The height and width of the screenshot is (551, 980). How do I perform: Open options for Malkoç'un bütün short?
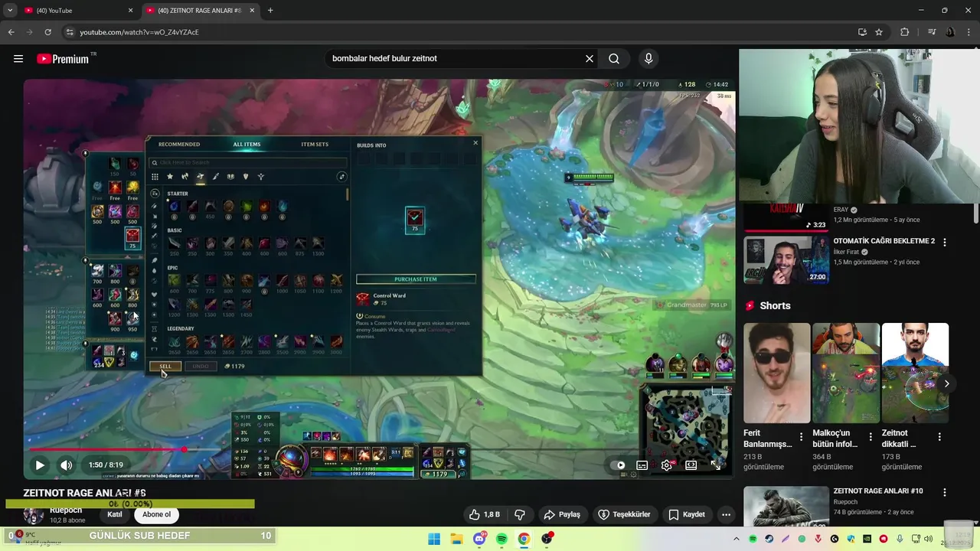pyautogui.click(x=871, y=437)
